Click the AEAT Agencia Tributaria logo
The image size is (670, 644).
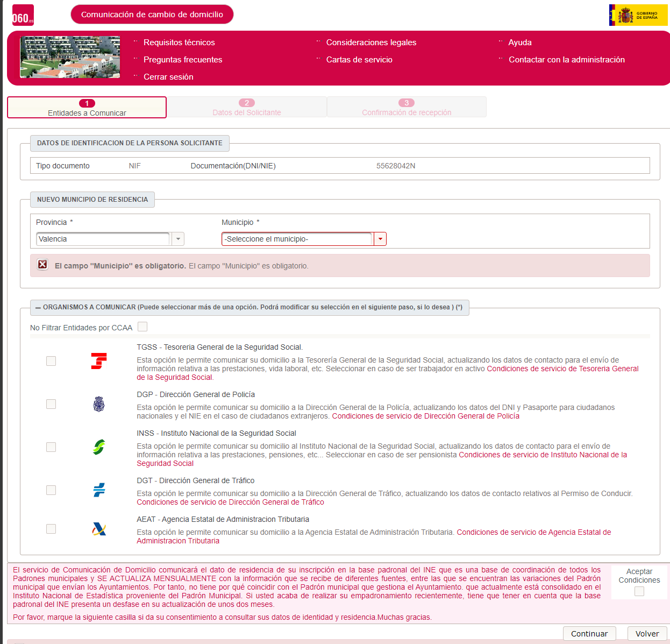coord(98,529)
